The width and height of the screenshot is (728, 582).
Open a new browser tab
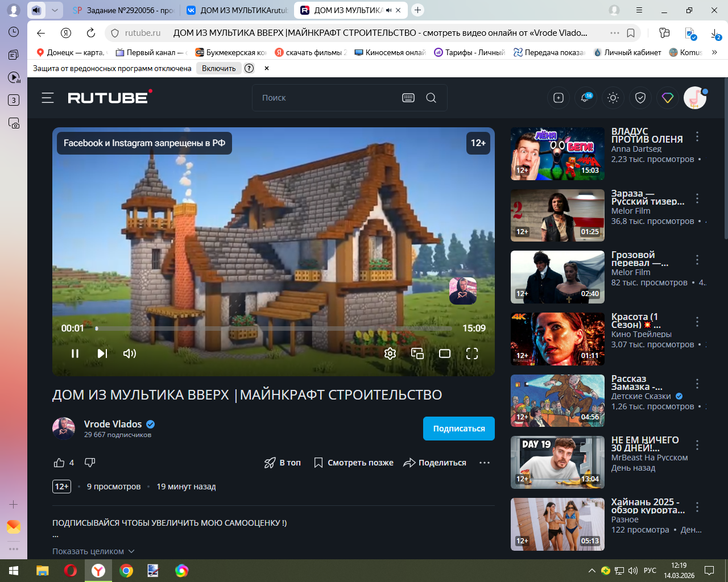pyautogui.click(x=418, y=10)
